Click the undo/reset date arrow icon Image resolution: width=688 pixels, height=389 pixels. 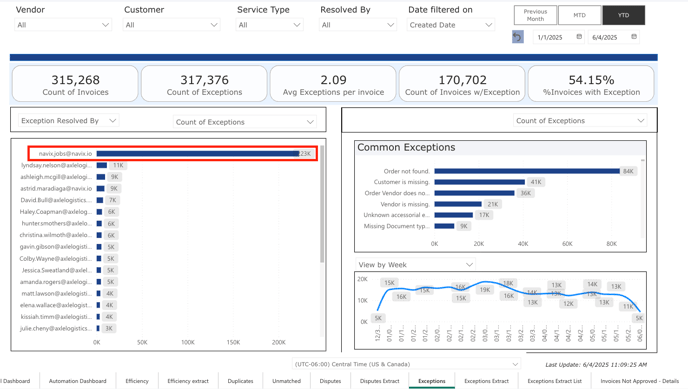[x=518, y=37]
